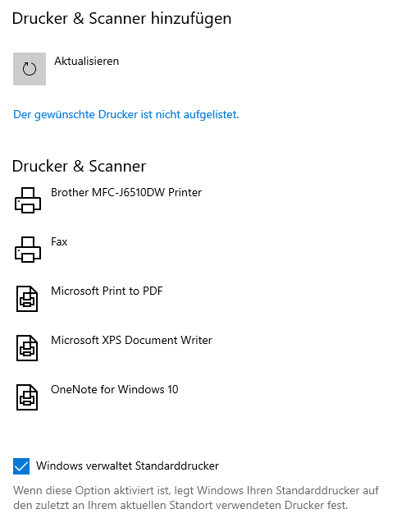The height and width of the screenshot is (532, 406).
Task: Select the 'Microsoft XPS Document Writer' name
Action: click(x=131, y=340)
